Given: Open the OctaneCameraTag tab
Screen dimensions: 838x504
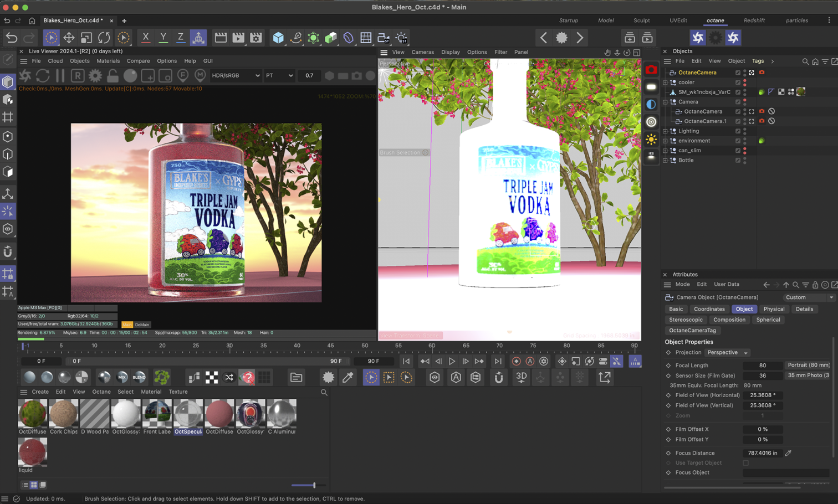Looking at the screenshot, I should pos(692,331).
